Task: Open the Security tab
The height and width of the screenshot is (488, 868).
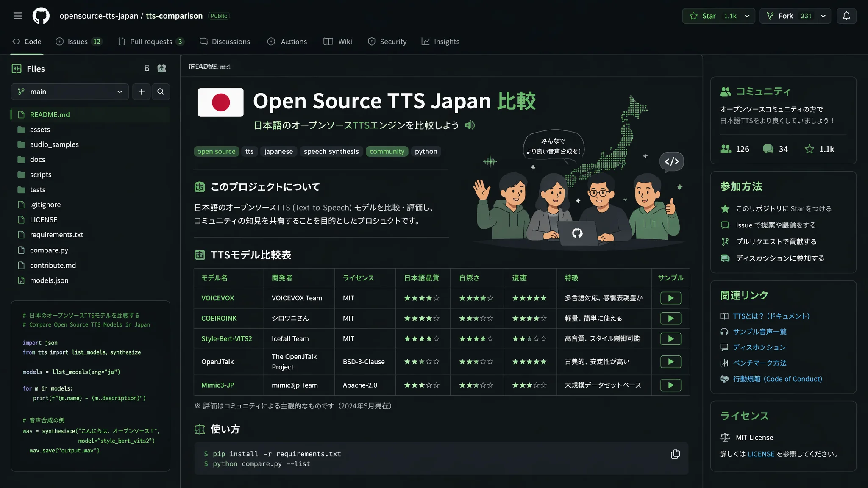Action: pyautogui.click(x=387, y=42)
